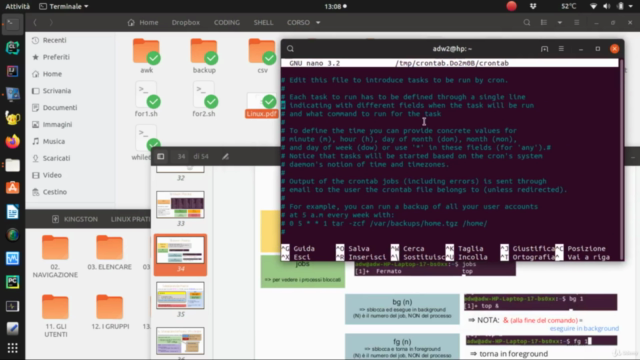Open file manager search icon
The image size is (640, 360).
(x=527, y=22)
